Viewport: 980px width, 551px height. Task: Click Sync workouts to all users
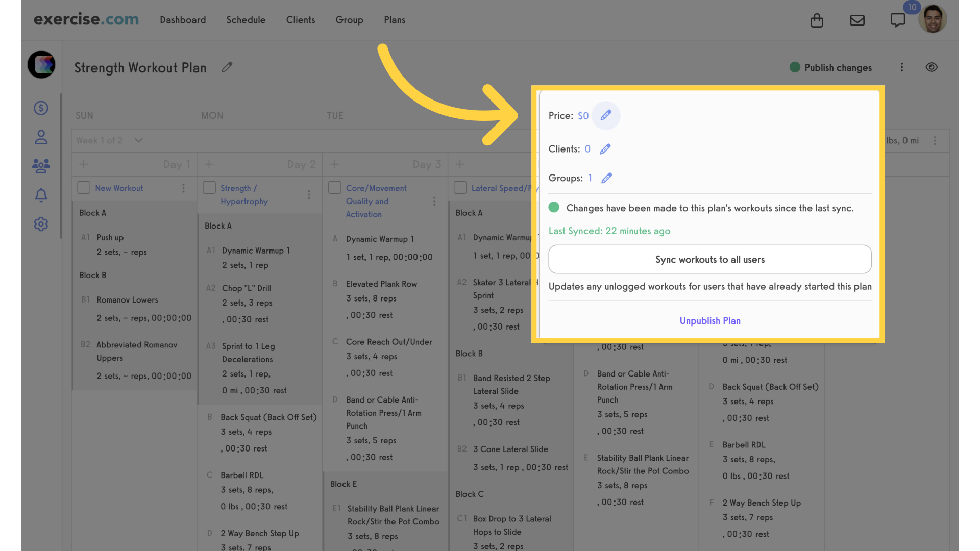click(709, 259)
